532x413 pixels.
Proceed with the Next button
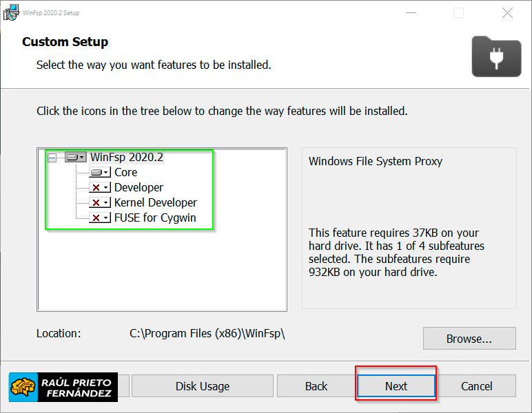pos(396,386)
